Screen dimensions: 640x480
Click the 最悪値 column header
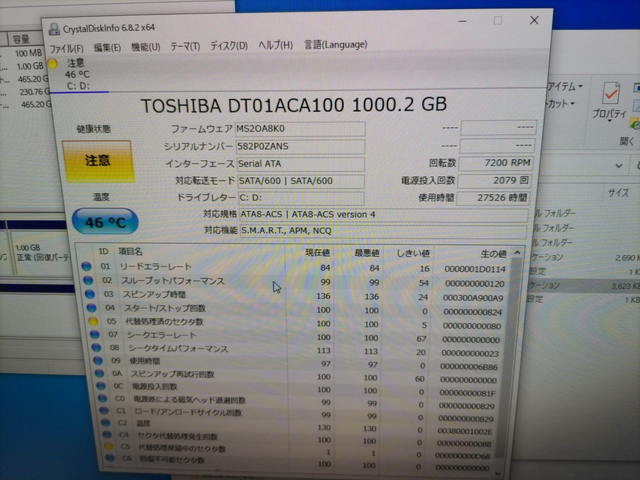tap(367, 253)
